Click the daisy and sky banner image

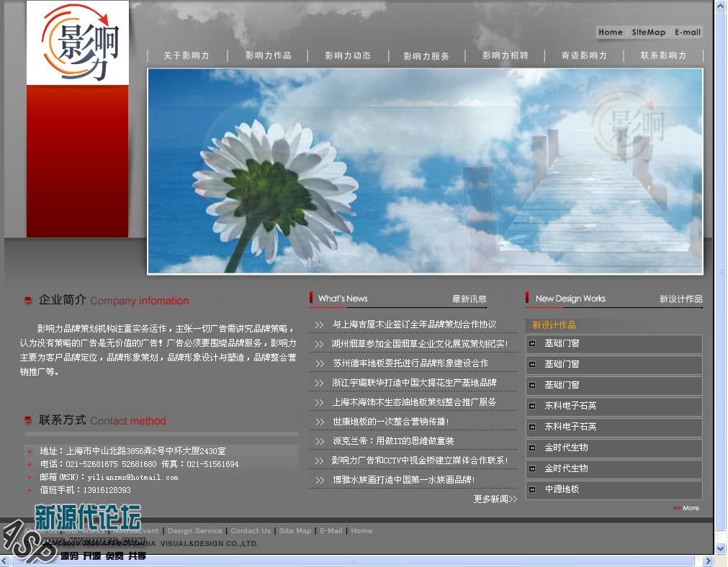tap(425, 171)
